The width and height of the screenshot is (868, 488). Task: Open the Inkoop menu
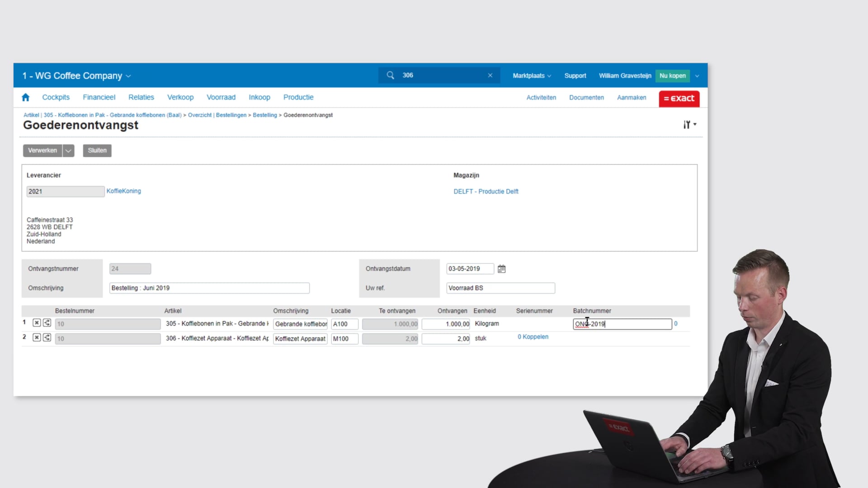click(x=259, y=97)
